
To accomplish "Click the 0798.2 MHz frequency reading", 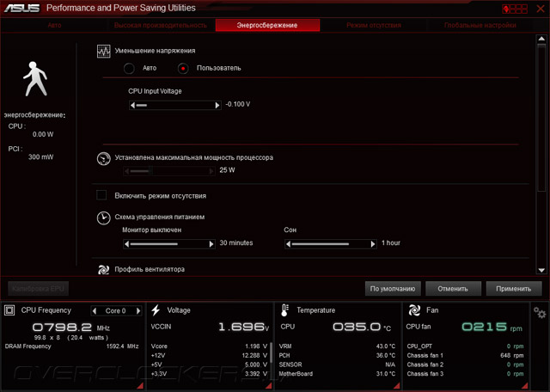I will [x=70, y=328].
